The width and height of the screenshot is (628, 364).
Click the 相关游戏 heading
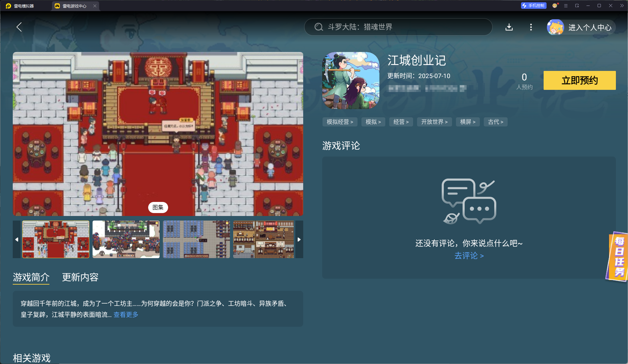click(31, 358)
